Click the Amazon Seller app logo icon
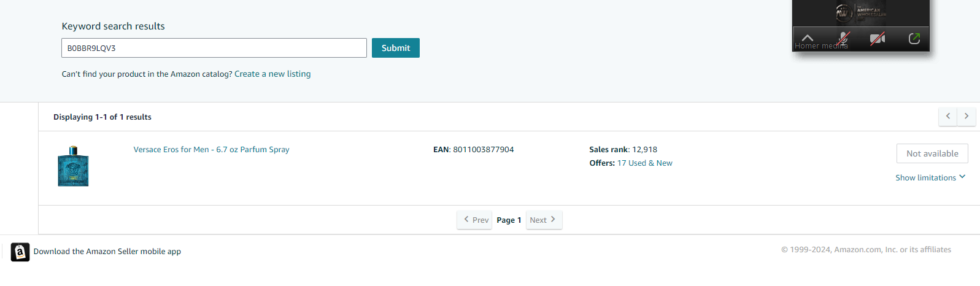 tap(20, 252)
